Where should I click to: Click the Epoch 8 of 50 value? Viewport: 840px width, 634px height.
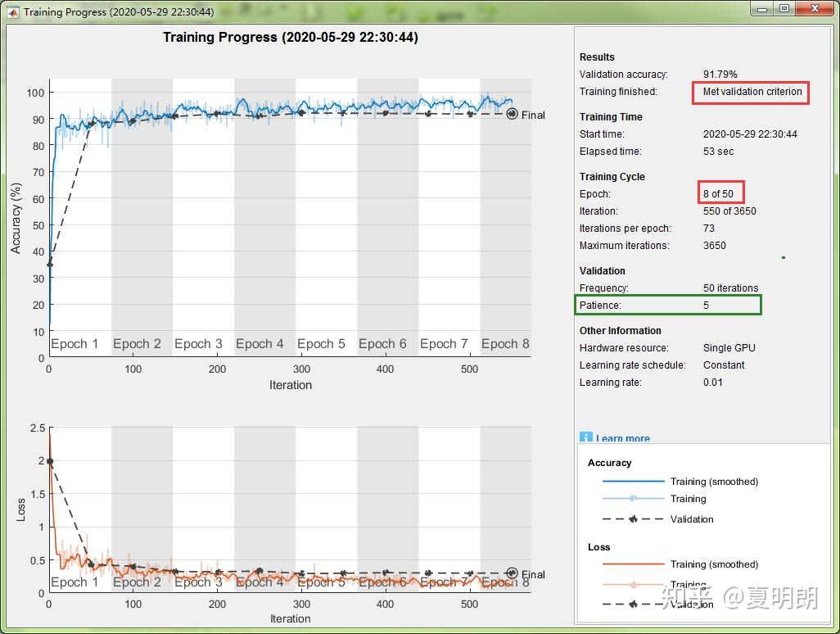718,194
